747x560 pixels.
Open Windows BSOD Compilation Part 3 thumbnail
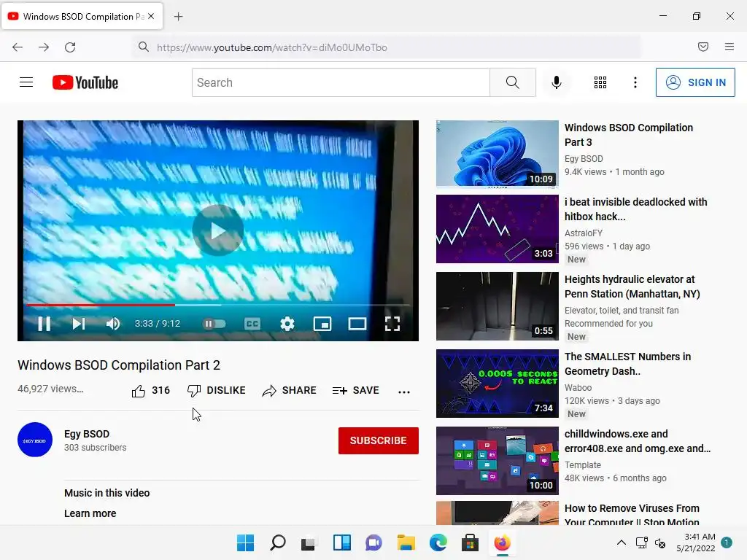pos(498,155)
